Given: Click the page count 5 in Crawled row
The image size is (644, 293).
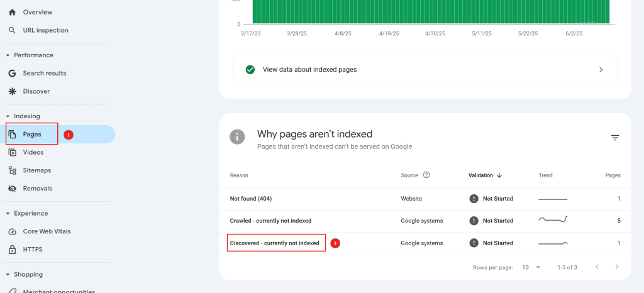Looking at the screenshot, I should 619,221.
